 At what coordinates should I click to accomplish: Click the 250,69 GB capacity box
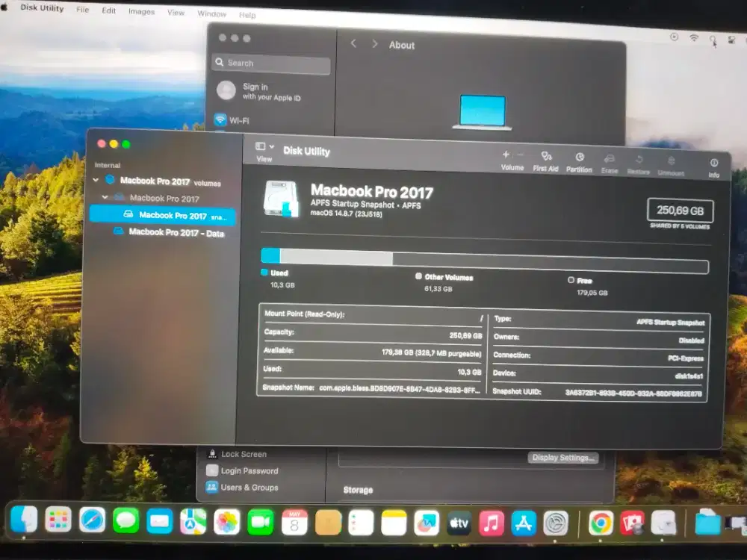click(680, 211)
